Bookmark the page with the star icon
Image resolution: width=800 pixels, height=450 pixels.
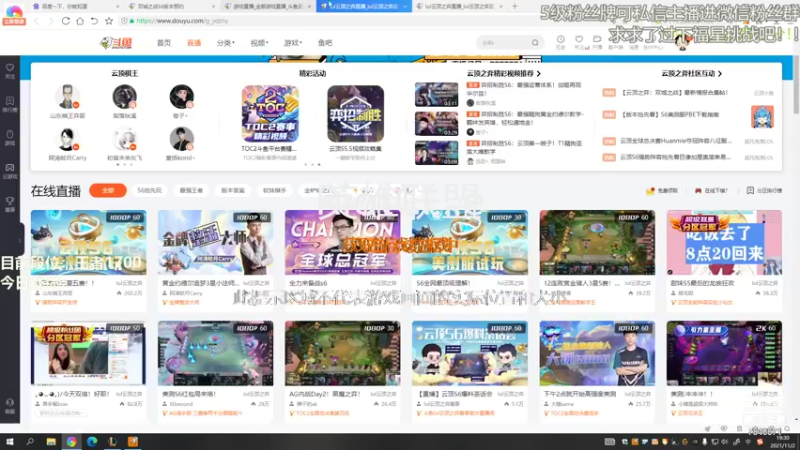click(x=109, y=21)
